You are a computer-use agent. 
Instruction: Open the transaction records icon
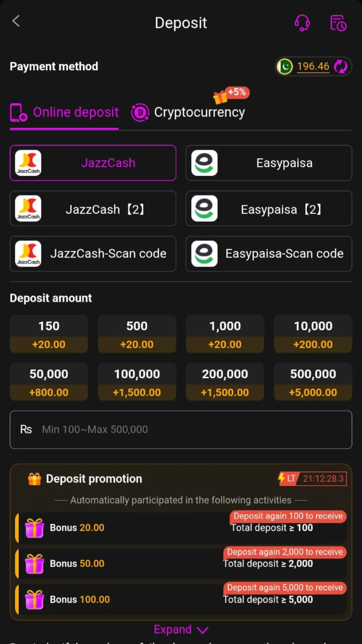tap(338, 22)
